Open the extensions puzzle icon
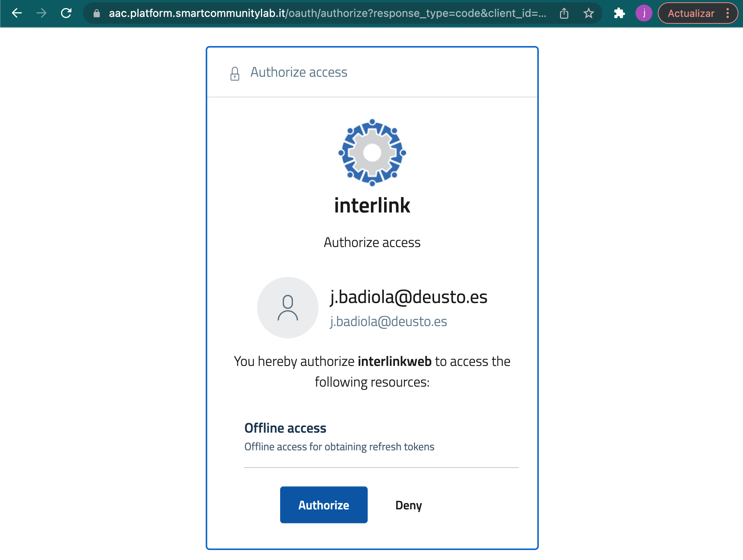Image resolution: width=743 pixels, height=560 pixels. click(619, 13)
